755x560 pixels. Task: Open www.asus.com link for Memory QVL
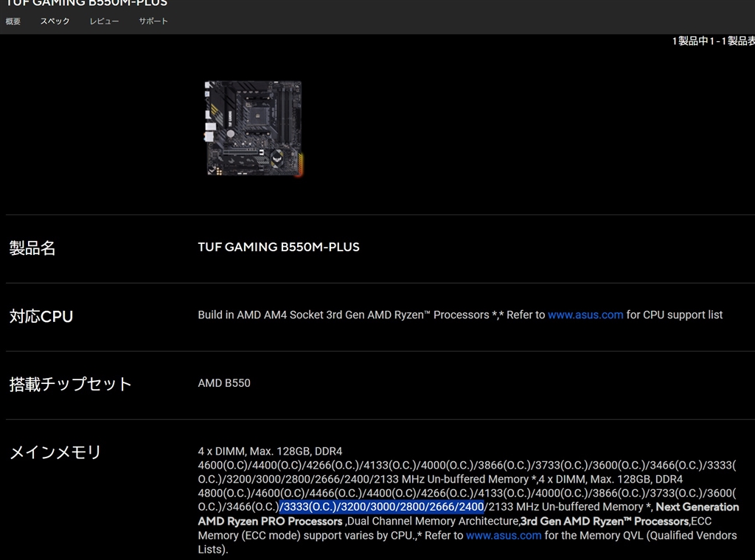(x=504, y=536)
